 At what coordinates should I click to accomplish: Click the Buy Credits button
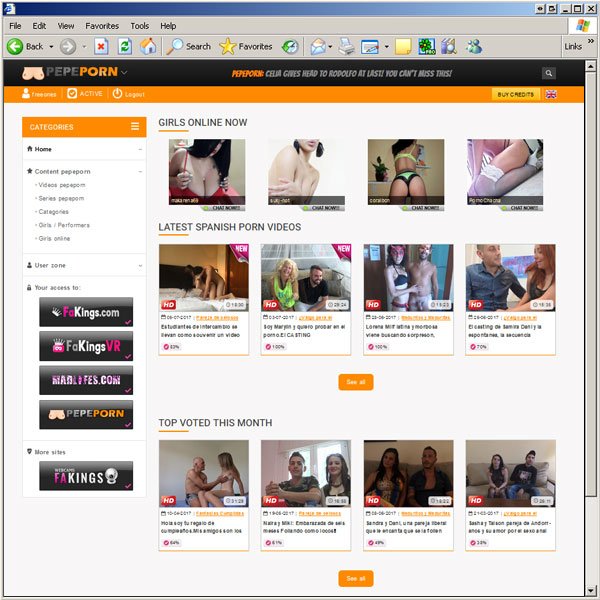tap(516, 94)
